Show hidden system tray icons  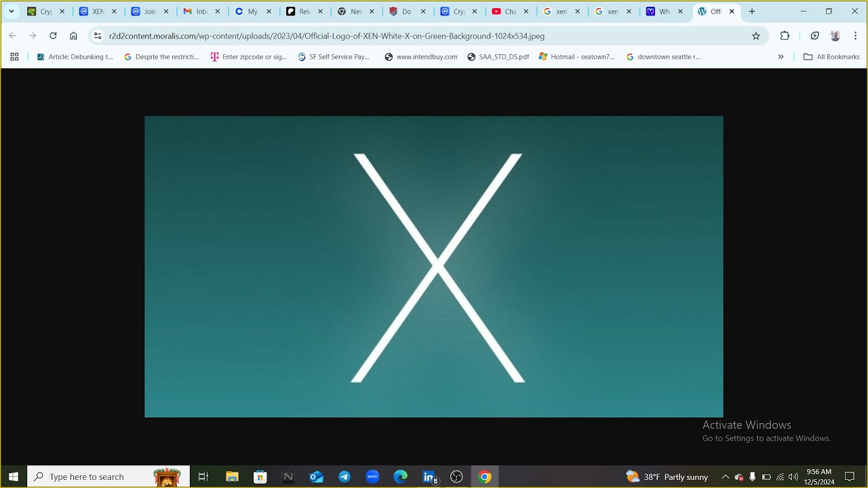click(x=725, y=477)
